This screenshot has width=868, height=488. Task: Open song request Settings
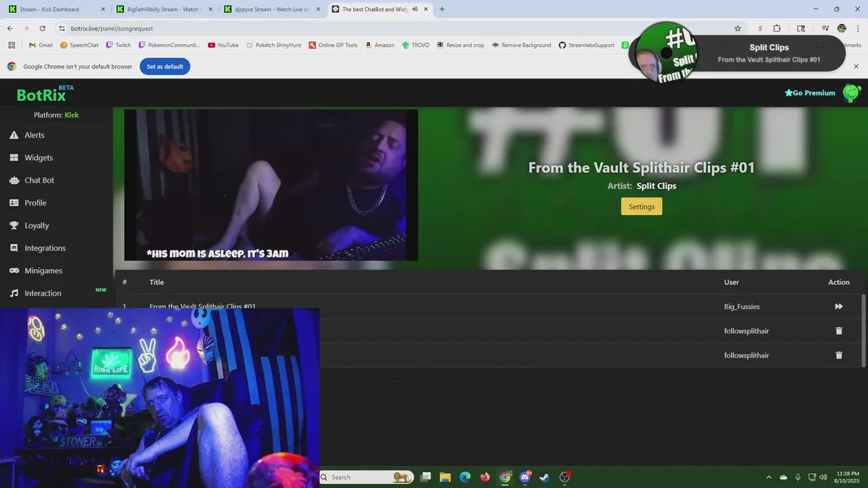(x=642, y=207)
